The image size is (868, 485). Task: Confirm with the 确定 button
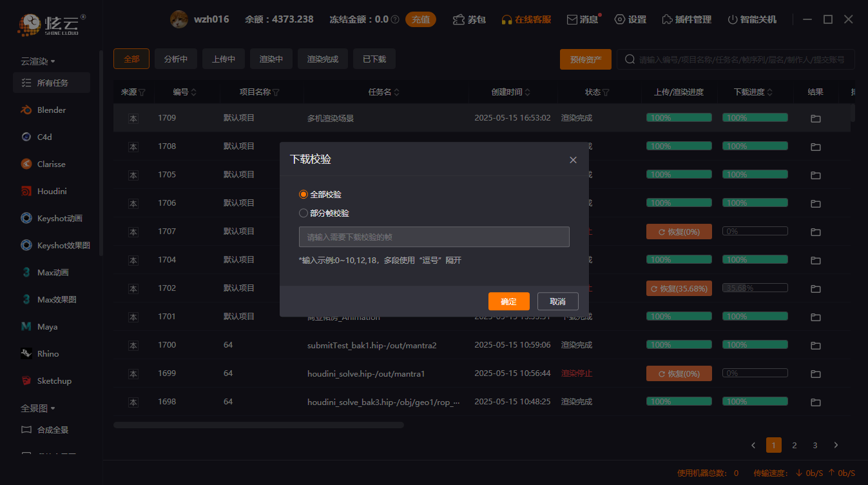pyautogui.click(x=509, y=301)
